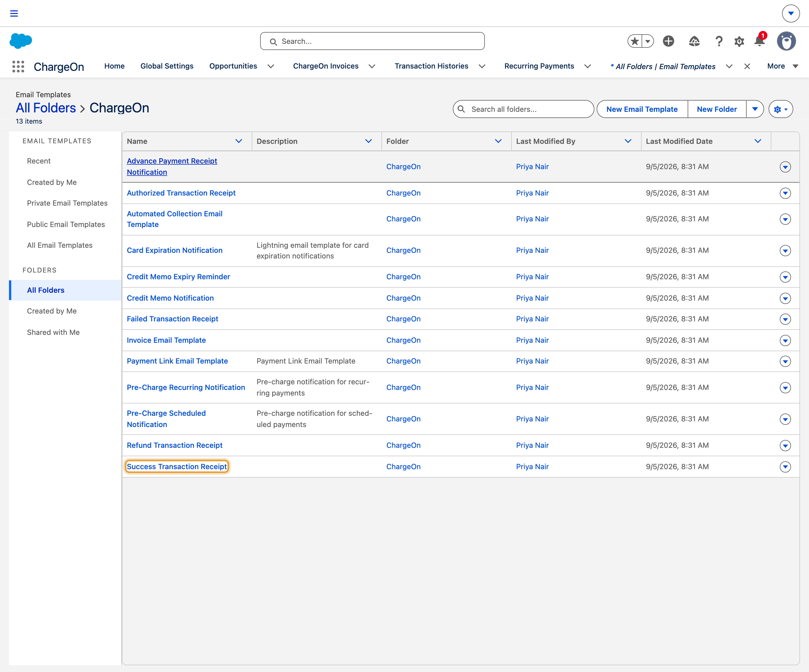Open the Global Settings tab

click(x=167, y=66)
